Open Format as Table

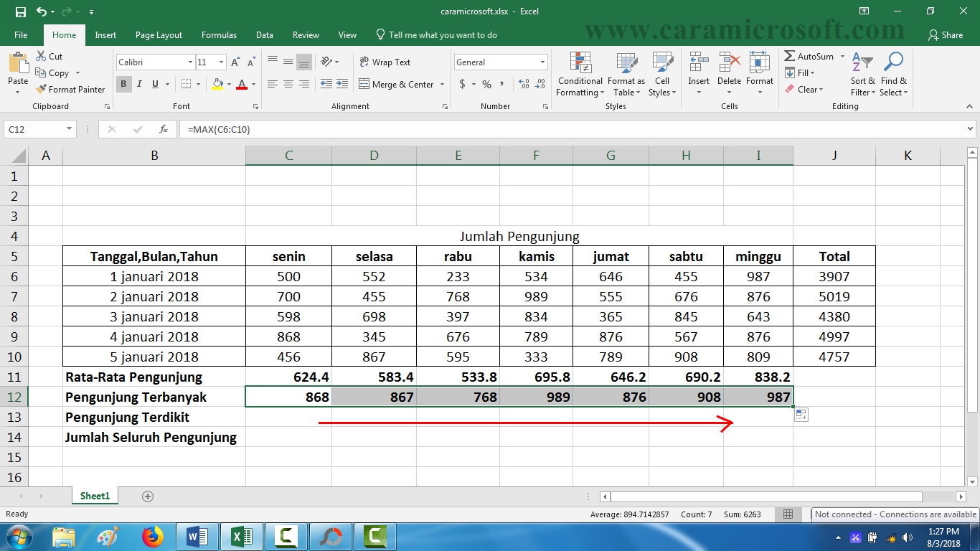(626, 73)
